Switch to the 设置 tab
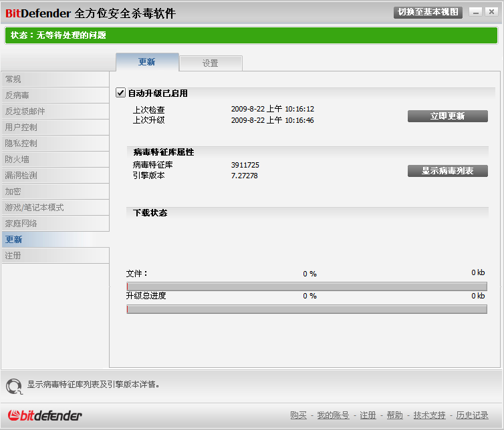 pos(211,63)
